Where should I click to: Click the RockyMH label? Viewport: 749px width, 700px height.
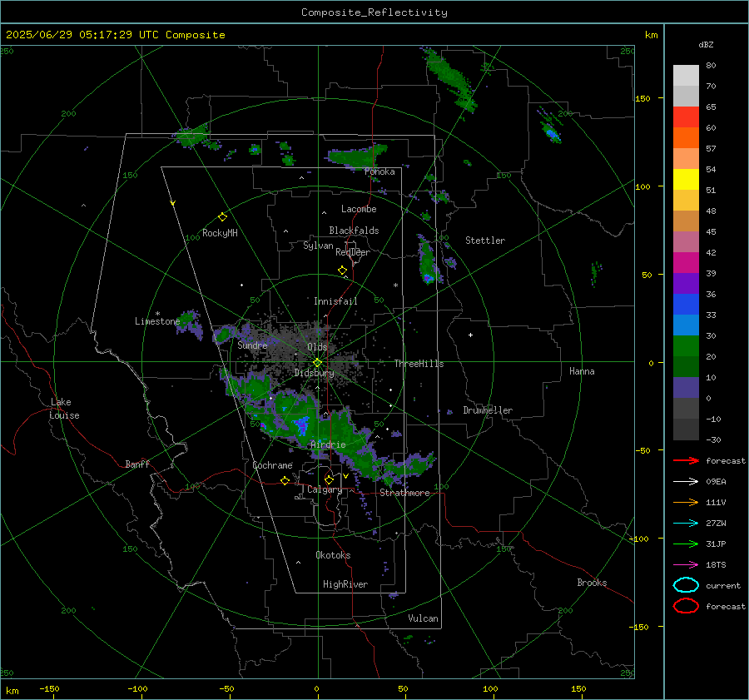[220, 233]
